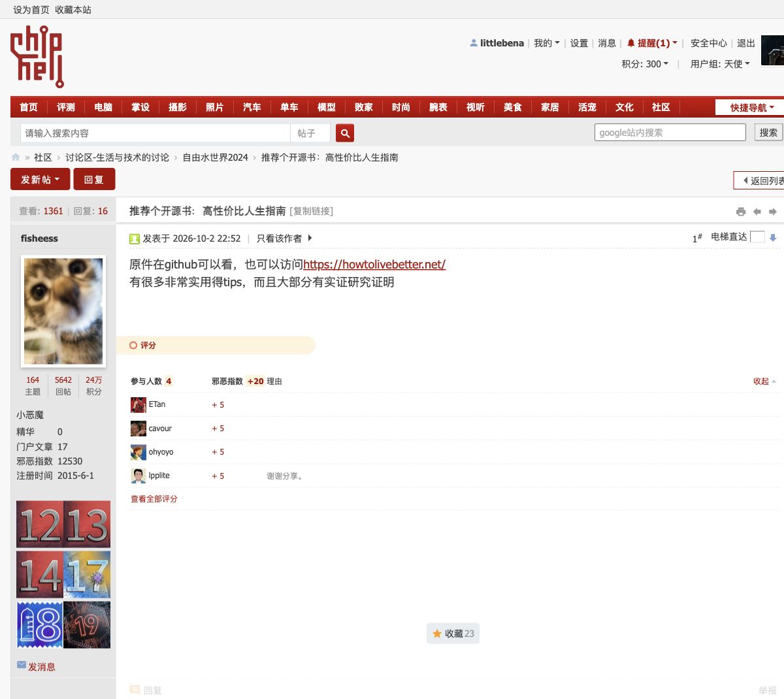Click the print icon for the thread
This screenshot has height=699, width=784.
pyautogui.click(x=740, y=212)
